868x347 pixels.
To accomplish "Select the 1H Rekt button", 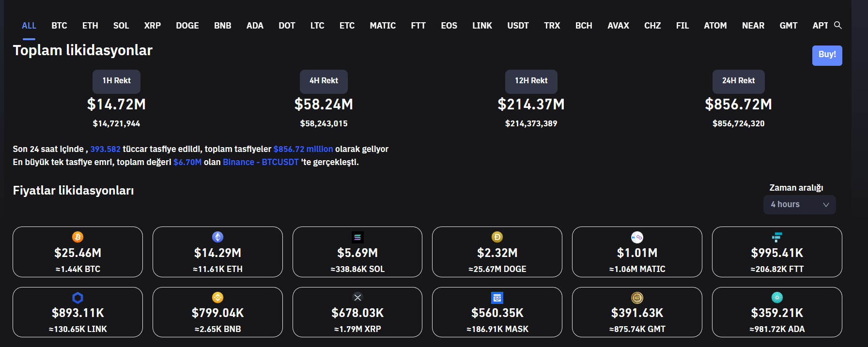I will 116,81.
